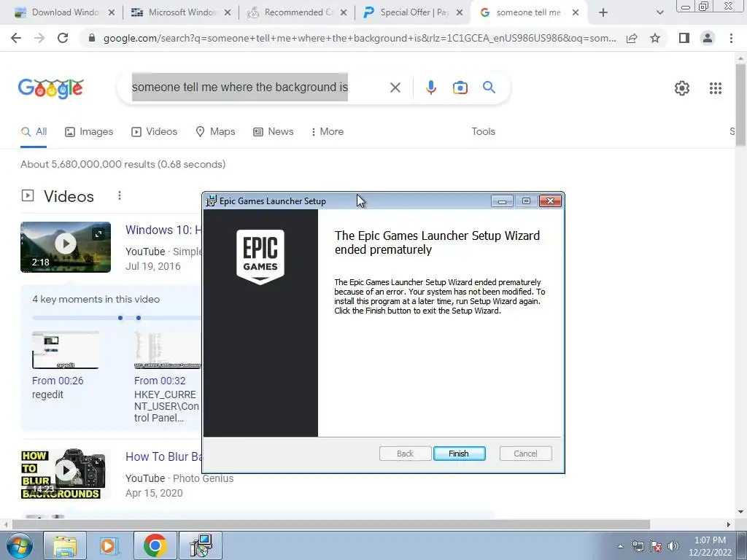
Task: Open the search Tools options
Action: (483, 131)
